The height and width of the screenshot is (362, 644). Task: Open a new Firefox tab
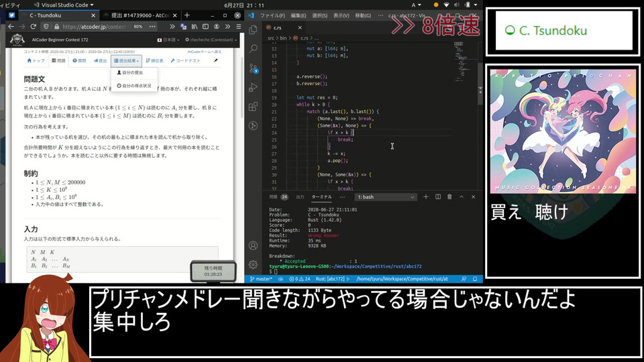187,15
